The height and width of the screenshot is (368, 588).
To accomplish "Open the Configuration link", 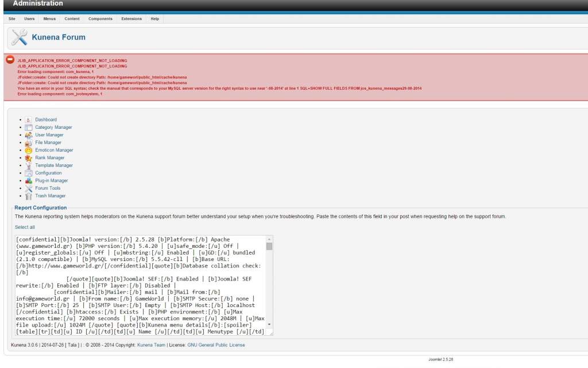I will pyautogui.click(x=48, y=173).
